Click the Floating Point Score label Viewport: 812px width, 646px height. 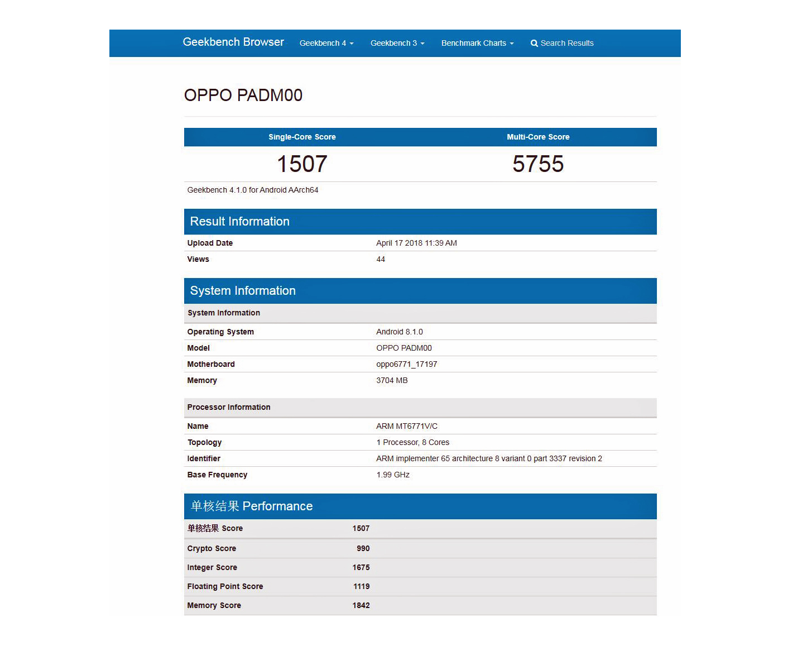225,587
